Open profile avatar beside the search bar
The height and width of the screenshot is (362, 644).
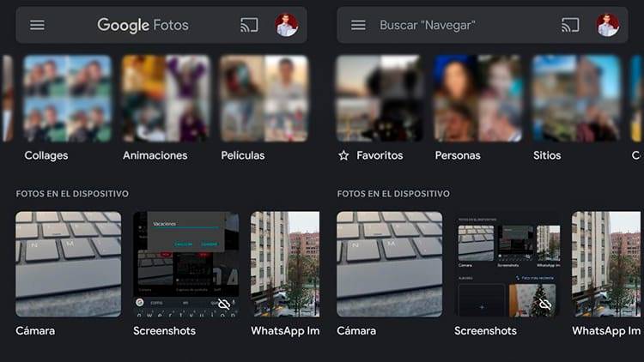click(x=608, y=26)
